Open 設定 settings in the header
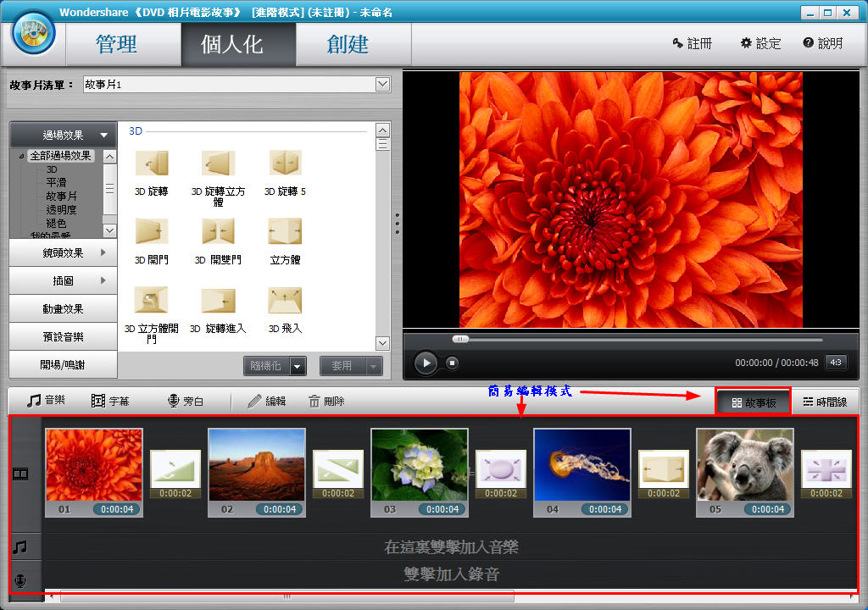Screen dimensions: 868x610 coord(760,43)
